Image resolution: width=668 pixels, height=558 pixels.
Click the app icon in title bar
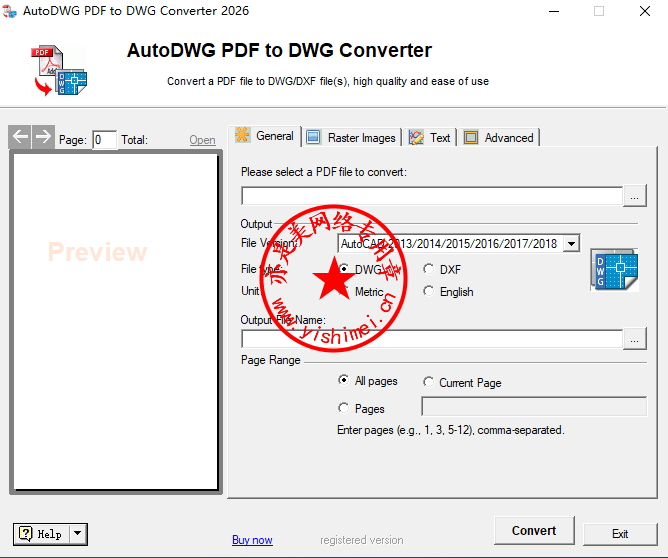[x=9, y=11]
